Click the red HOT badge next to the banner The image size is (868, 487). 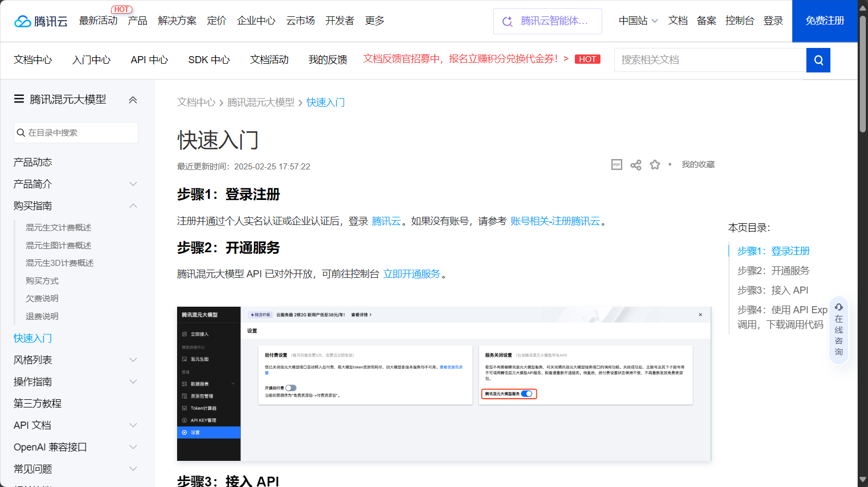pos(587,59)
